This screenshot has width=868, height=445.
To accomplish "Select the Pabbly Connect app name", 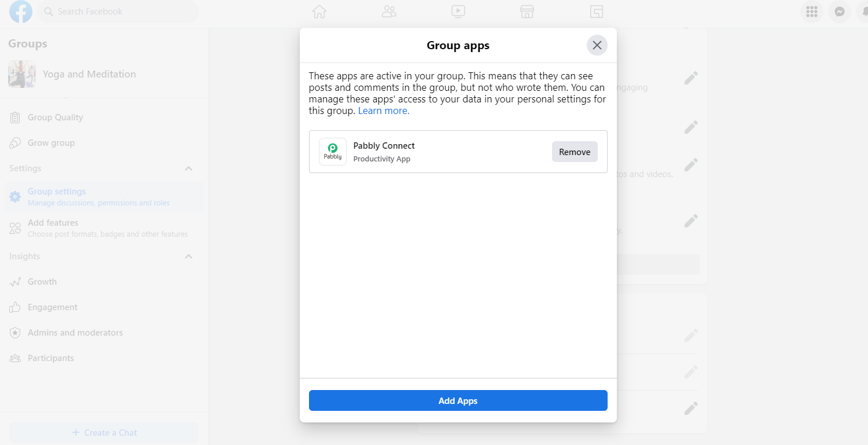I will click(x=384, y=146).
